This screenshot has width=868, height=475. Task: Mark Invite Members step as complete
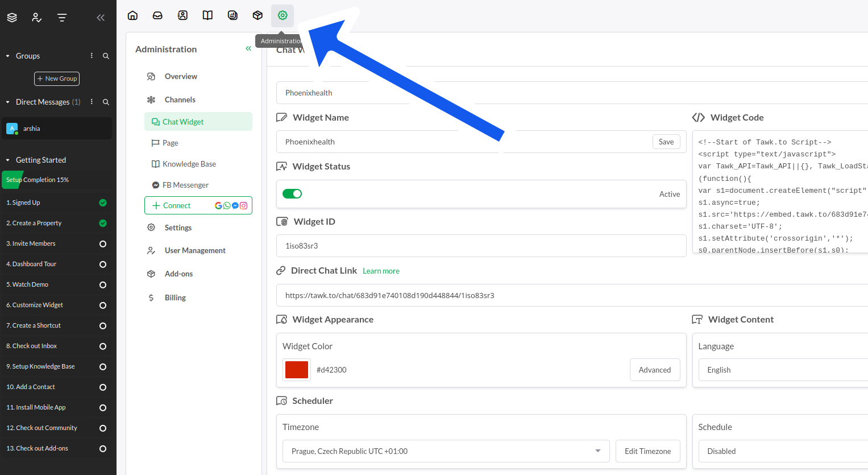pyautogui.click(x=103, y=244)
